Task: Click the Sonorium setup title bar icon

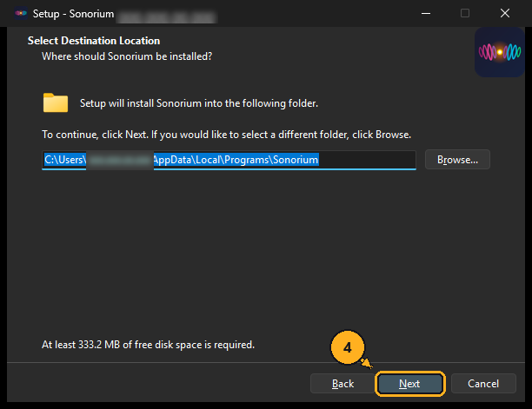Action: point(21,13)
